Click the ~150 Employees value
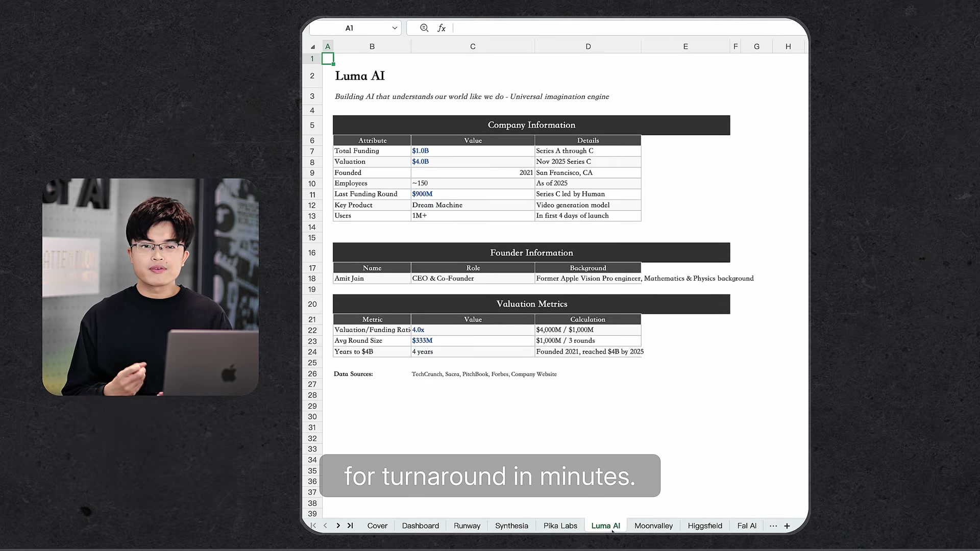 coord(473,183)
